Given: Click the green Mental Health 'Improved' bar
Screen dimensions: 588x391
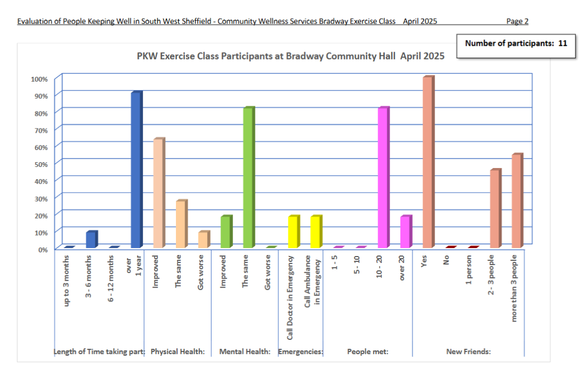Looking at the screenshot, I should click(226, 232).
